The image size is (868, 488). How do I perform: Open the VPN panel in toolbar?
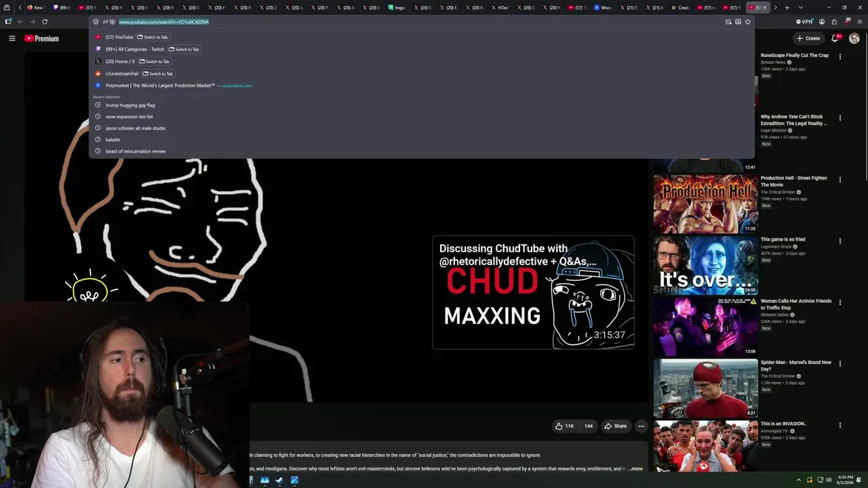[x=804, y=22]
